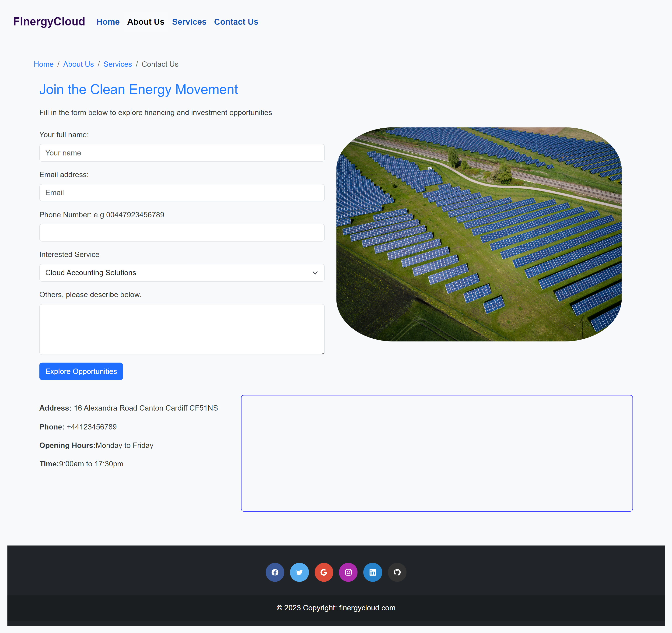This screenshot has width=672, height=633.
Task: Open the Instagram footer icon
Action: click(348, 572)
